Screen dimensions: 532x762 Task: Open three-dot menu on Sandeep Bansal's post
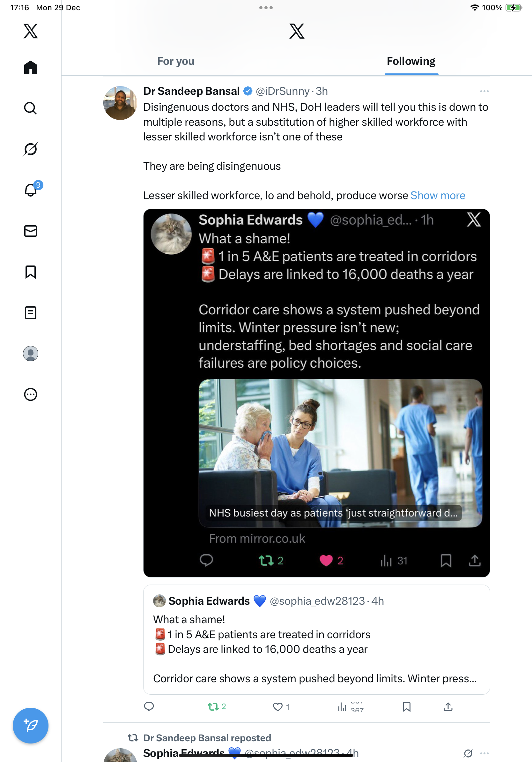pos(484,91)
